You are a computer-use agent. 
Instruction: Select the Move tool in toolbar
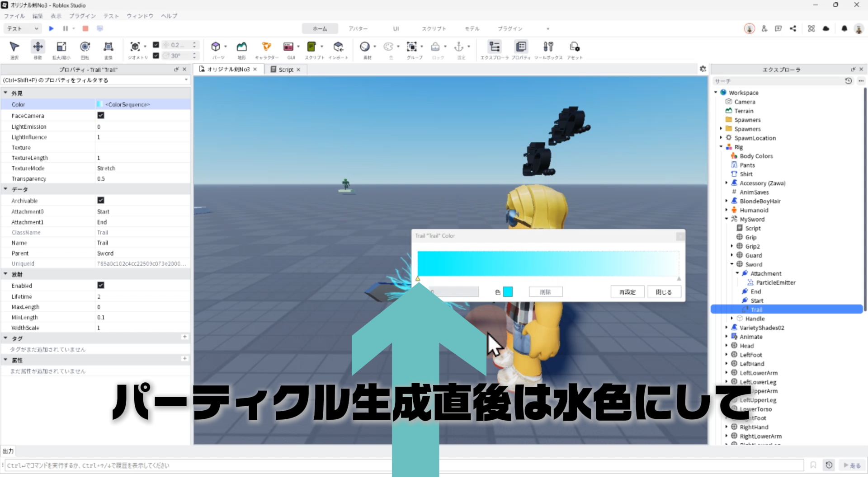(x=38, y=47)
